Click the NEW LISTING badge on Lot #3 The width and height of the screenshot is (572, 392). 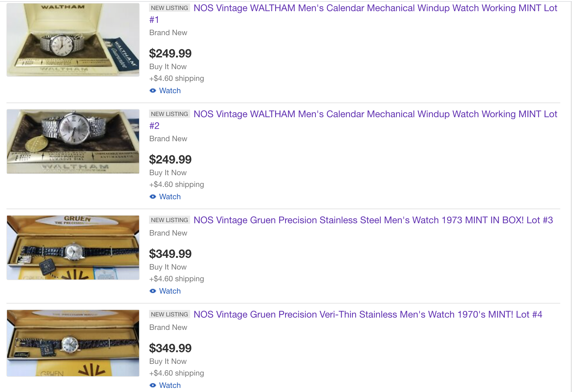tap(170, 220)
